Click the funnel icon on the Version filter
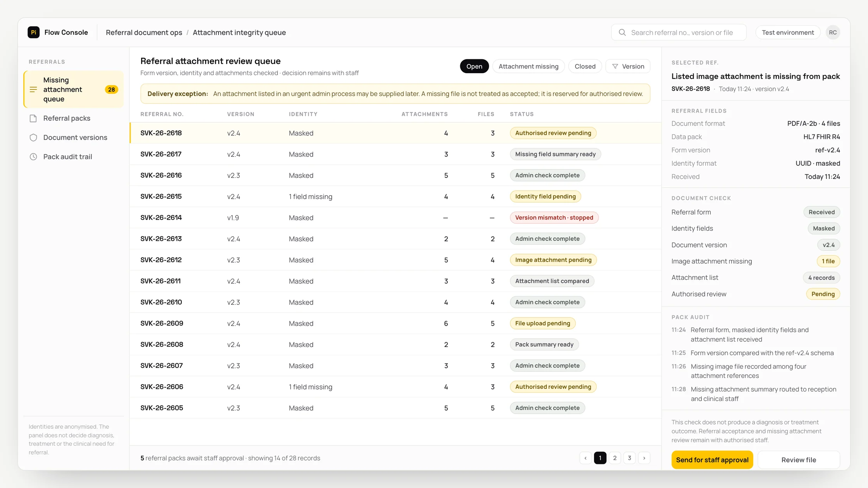The image size is (868, 488). click(x=615, y=67)
